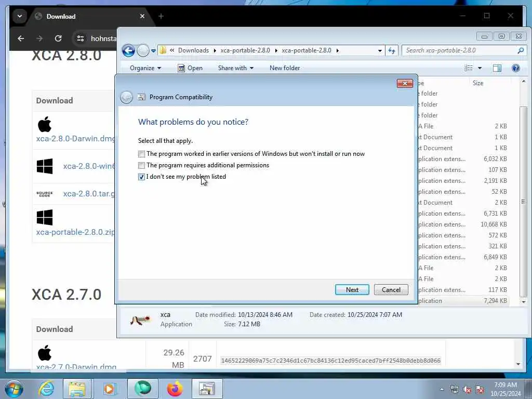Show hidden system tray icons
Viewport: 532px width, 399px height.
tap(442, 390)
